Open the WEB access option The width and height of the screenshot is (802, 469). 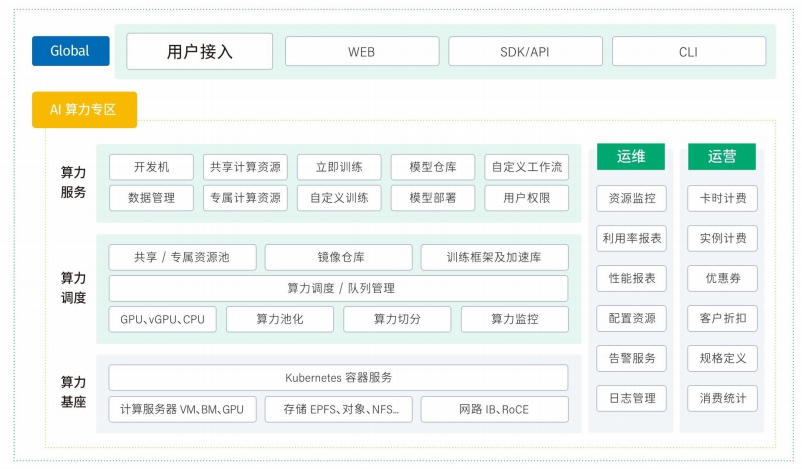pos(361,52)
